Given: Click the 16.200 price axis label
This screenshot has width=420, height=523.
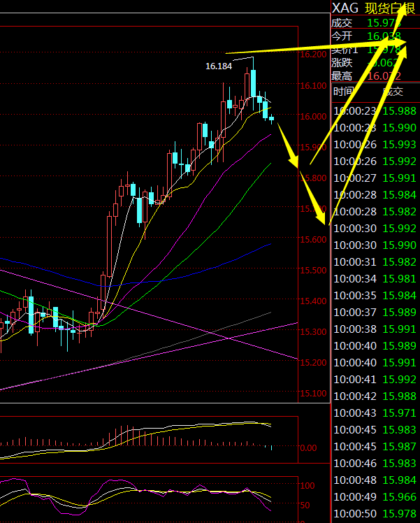Looking at the screenshot, I should [x=313, y=55].
